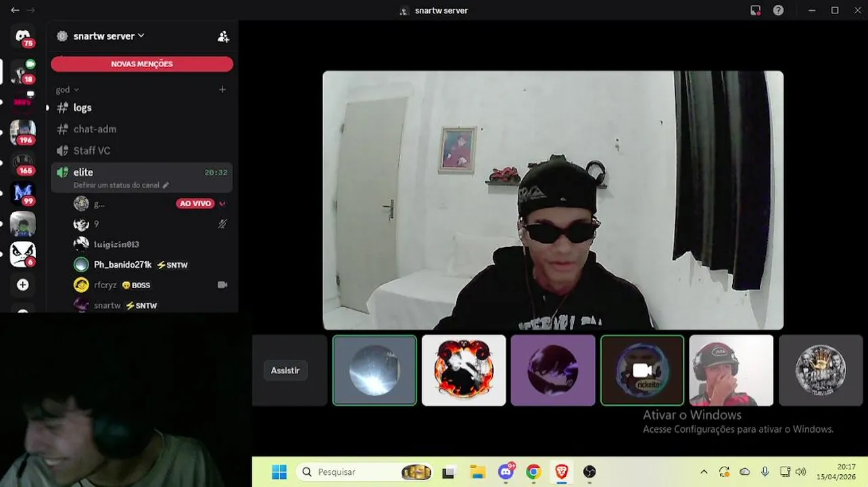
Task: Create a channel in the god category
Action: pyautogui.click(x=222, y=89)
